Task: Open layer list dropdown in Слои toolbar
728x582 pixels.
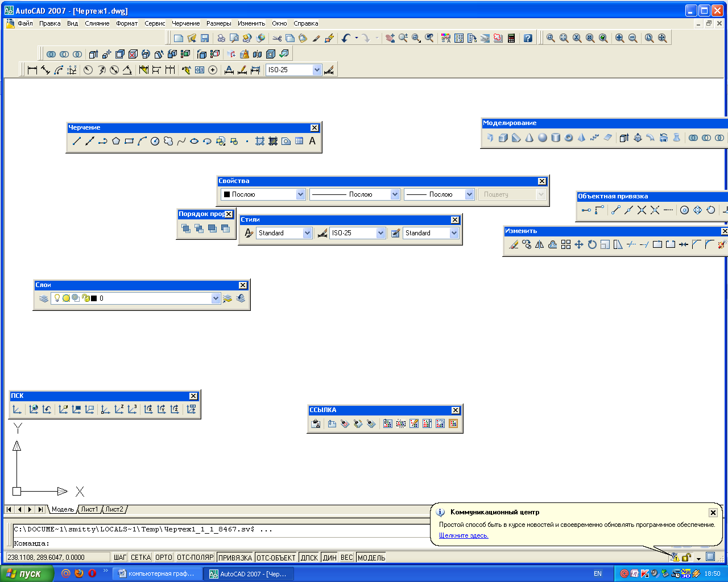Action: [x=216, y=298]
